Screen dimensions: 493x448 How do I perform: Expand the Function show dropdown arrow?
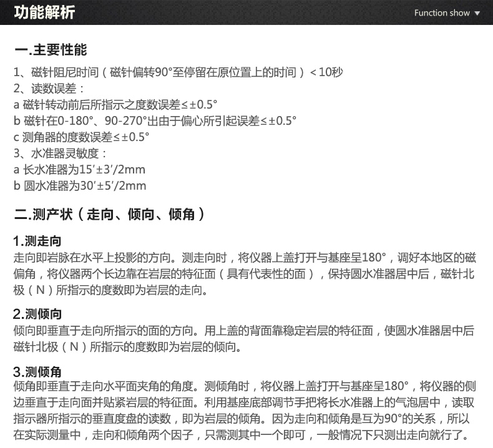click(x=477, y=13)
